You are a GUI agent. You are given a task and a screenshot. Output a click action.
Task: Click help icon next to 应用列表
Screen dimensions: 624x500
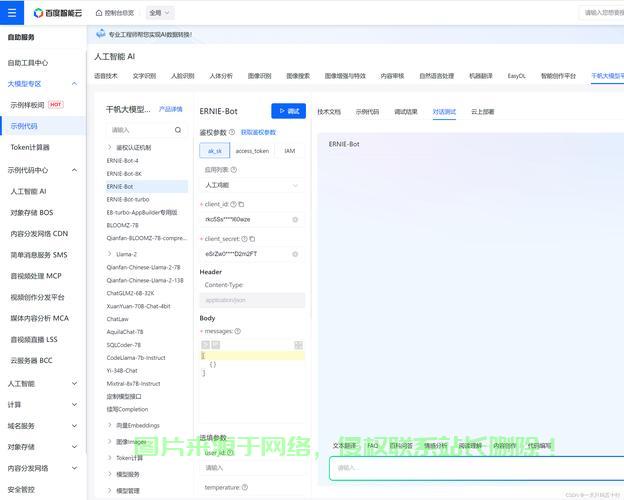tap(234, 170)
